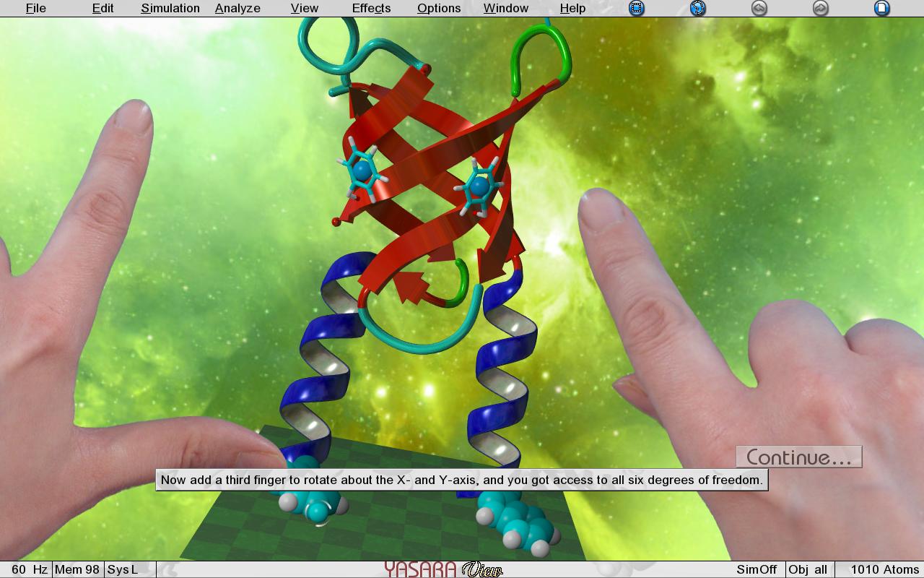Click the lasso selection icon
Screen dimensions: 924x578
click(x=697, y=9)
